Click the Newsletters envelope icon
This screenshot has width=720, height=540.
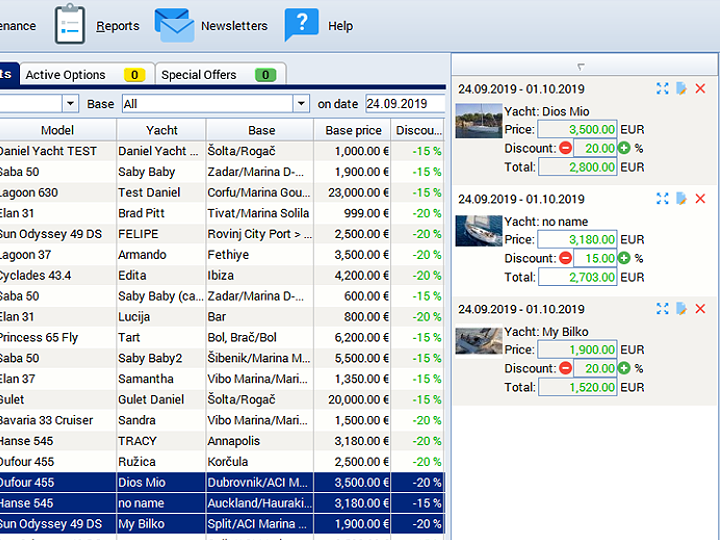(174, 25)
